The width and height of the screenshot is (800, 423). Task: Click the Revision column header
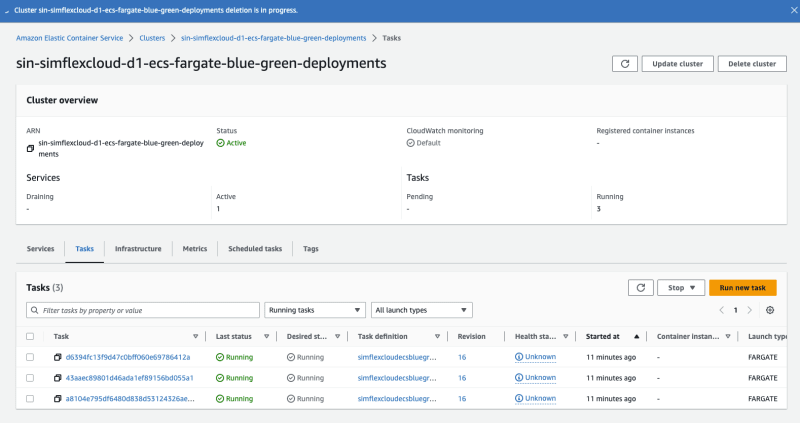click(x=471, y=336)
